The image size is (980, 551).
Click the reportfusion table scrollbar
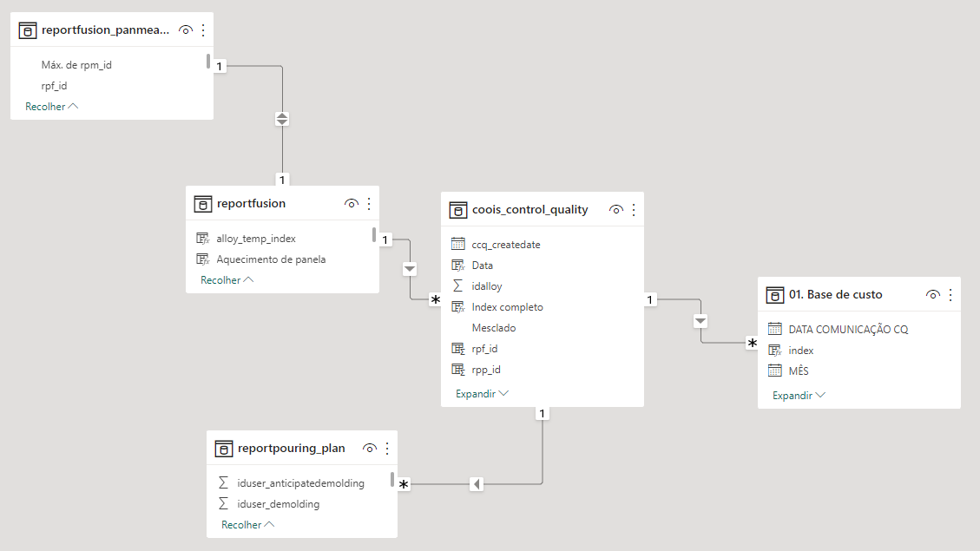pyautogui.click(x=374, y=235)
